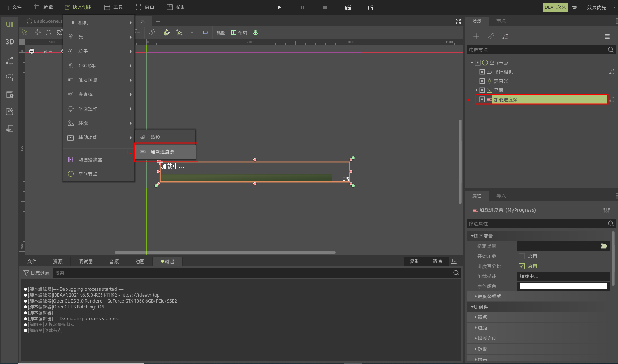The width and height of the screenshot is (618, 364).
Task: Pause the running scene
Action: click(x=302, y=7)
